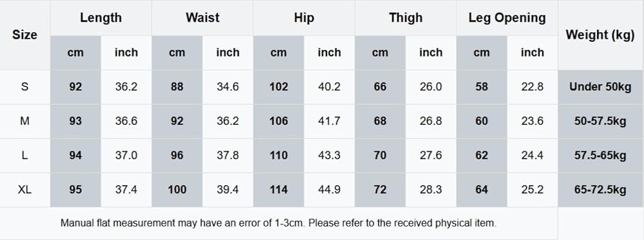Select the XL size row label

coord(24,190)
